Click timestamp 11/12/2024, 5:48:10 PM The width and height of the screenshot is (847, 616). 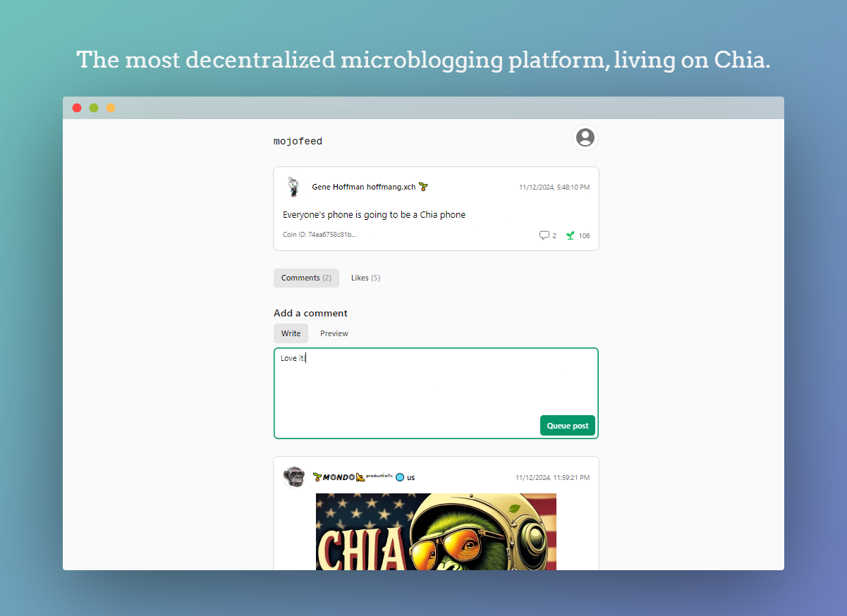coord(554,187)
